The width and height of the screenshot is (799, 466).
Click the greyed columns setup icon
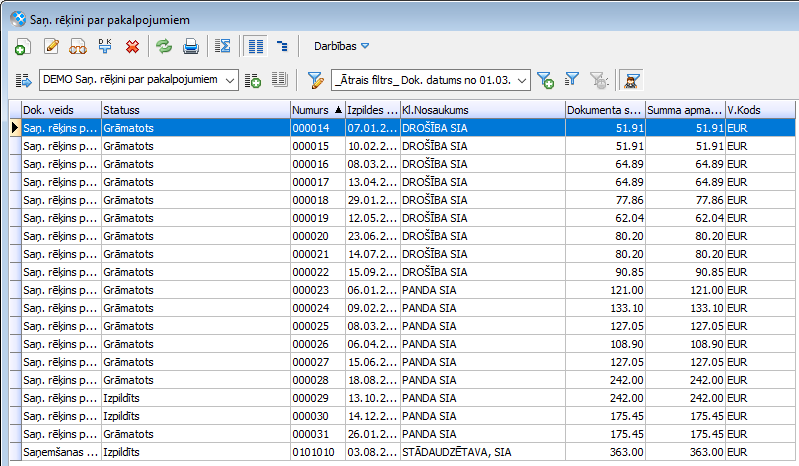(x=280, y=79)
